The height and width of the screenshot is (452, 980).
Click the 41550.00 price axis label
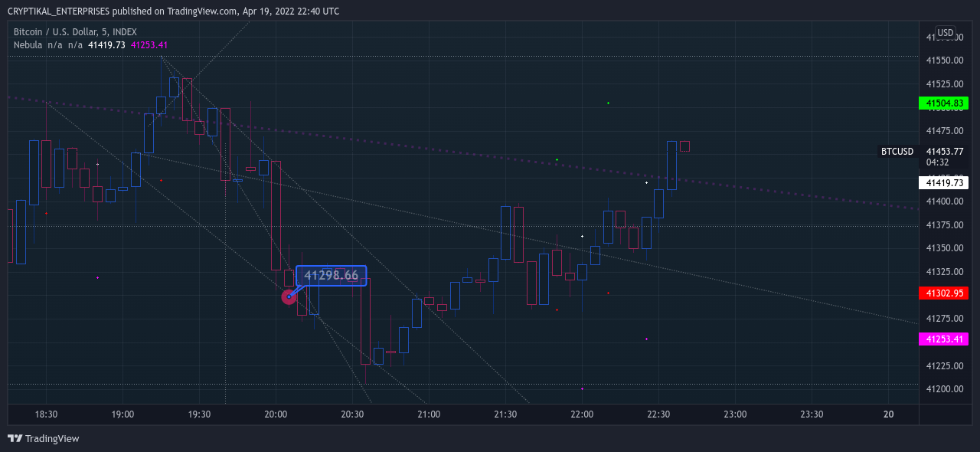(945, 61)
